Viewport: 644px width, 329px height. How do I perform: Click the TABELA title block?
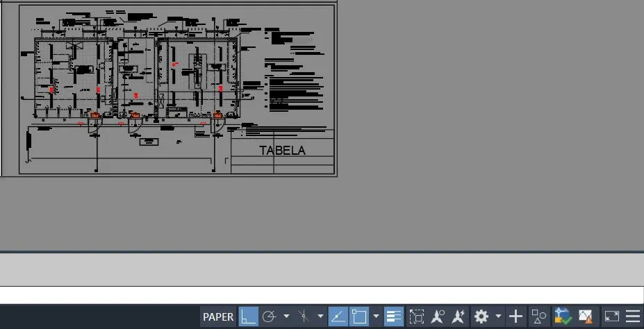[282, 150]
